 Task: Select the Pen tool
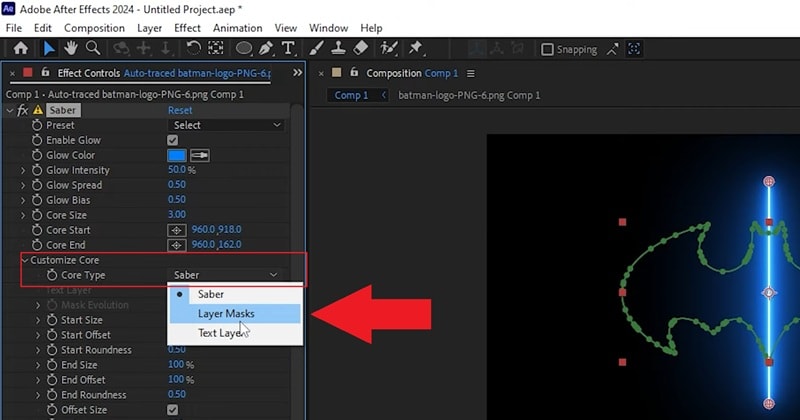[266, 48]
